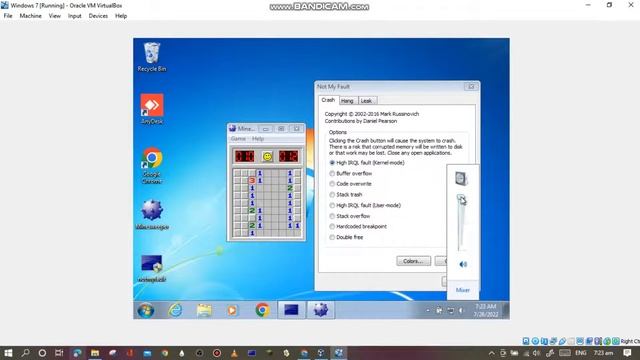Viewport: 640px width, 360px height.
Task: Open the AnyDesk desktop shortcut
Action: coord(152,109)
